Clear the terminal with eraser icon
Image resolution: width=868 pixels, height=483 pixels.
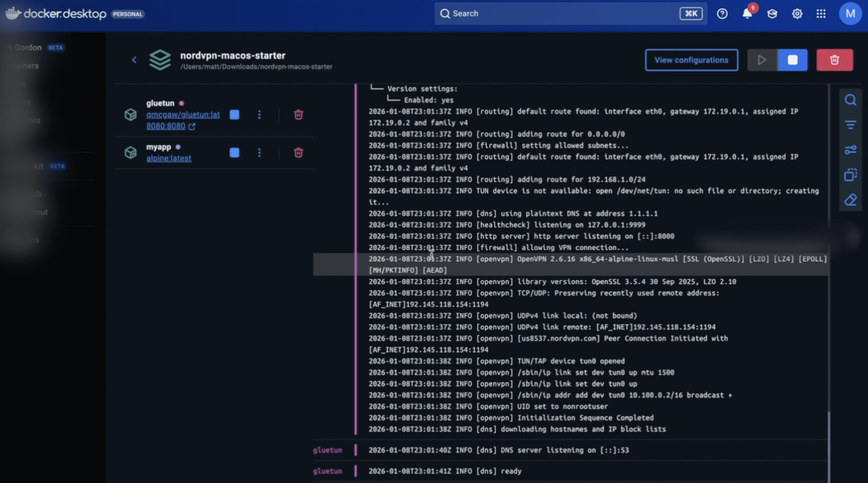coord(850,200)
